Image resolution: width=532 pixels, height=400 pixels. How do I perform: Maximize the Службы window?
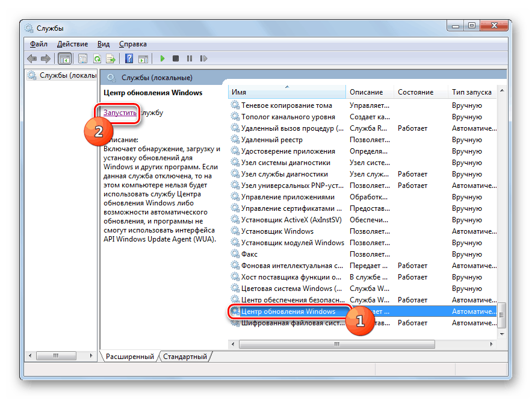[x=472, y=25]
